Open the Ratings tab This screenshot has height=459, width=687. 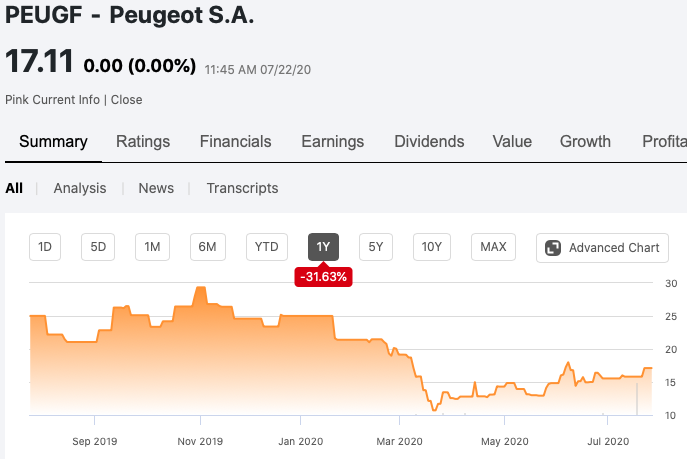coord(143,141)
